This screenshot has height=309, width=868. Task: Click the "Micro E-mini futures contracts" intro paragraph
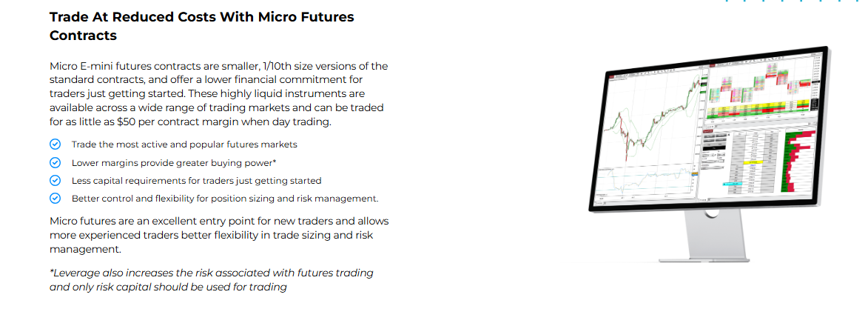218,94
